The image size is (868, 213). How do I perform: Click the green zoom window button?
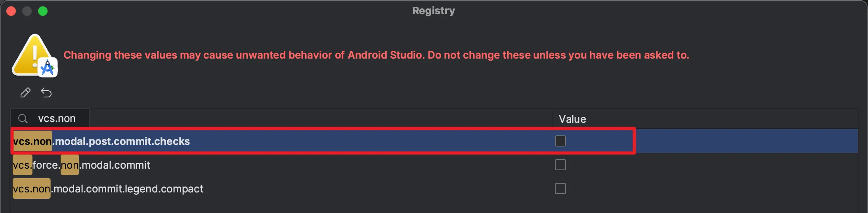(43, 11)
